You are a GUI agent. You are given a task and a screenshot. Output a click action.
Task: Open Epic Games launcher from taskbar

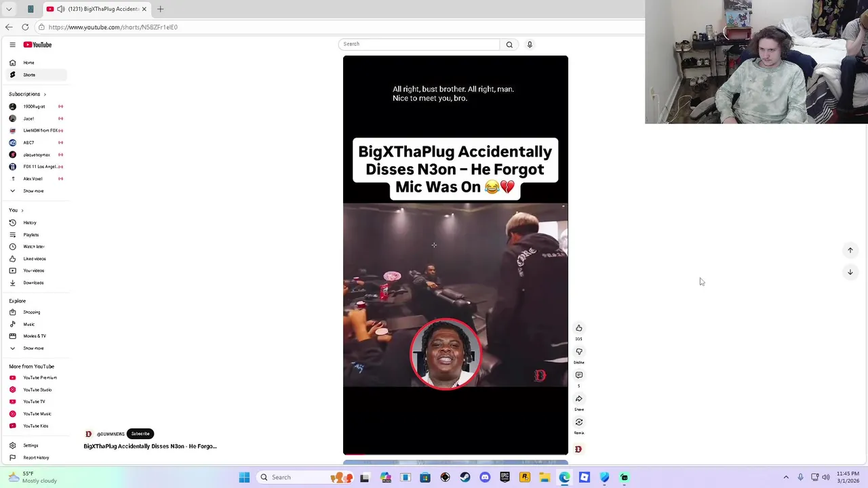(505, 477)
